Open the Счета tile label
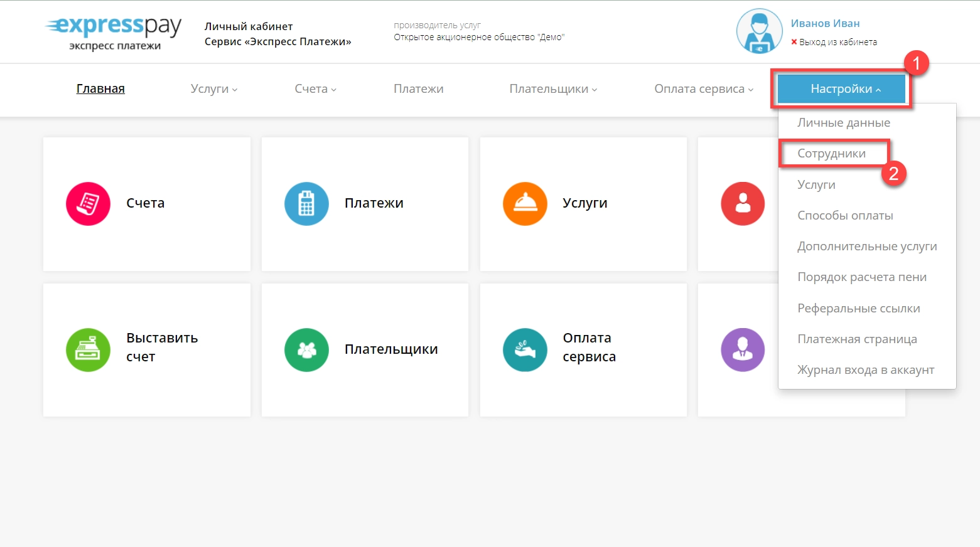980x547 pixels. pos(145,203)
